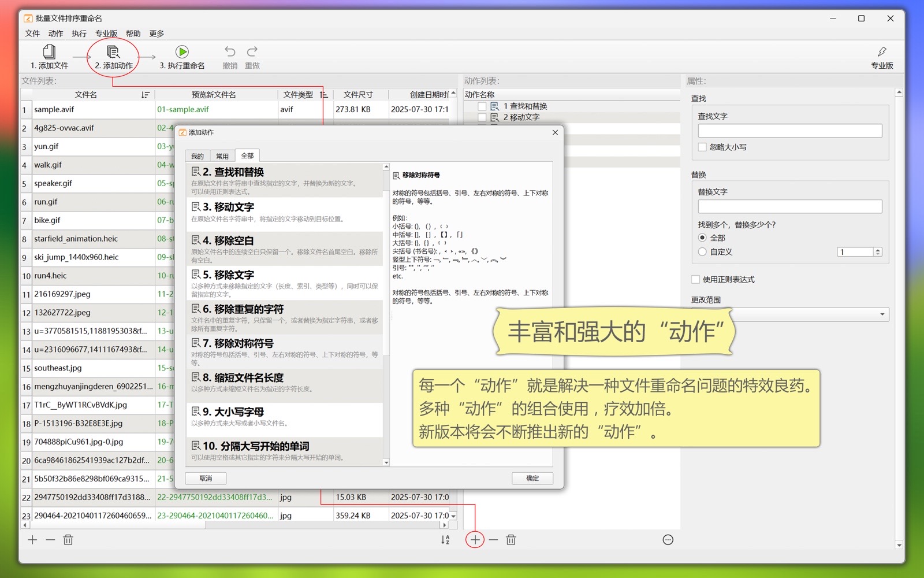
Task: Tick checkbox for action 1 查找和替换
Action: coord(482,106)
